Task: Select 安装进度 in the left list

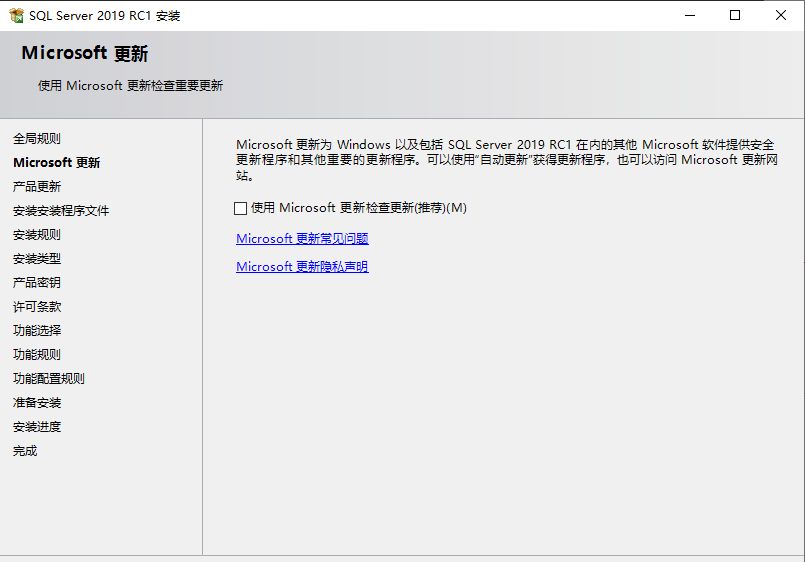Action: coord(37,427)
